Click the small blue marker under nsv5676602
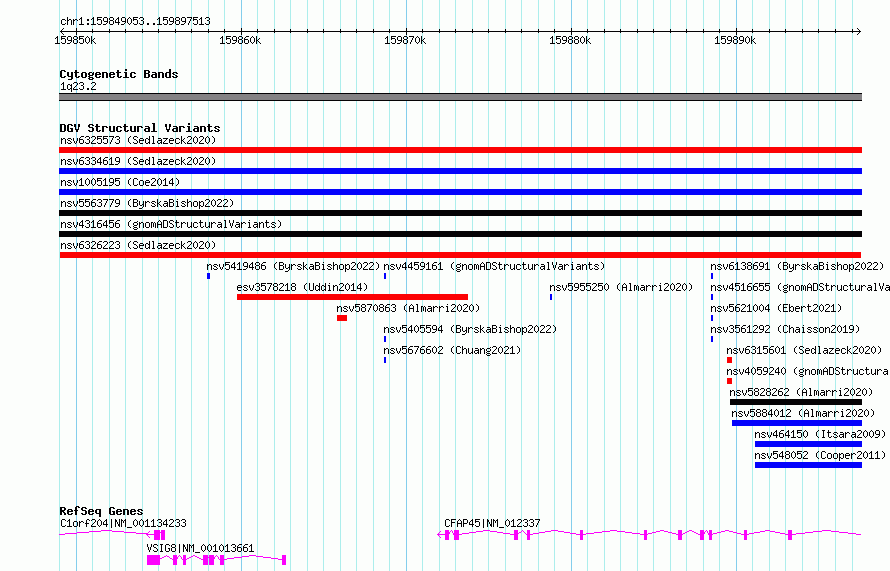Screen dimensions: 890x571 tap(385, 360)
